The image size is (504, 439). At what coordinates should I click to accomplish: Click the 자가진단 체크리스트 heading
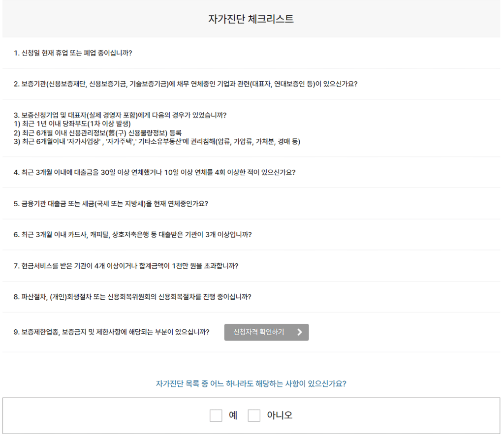251,19
